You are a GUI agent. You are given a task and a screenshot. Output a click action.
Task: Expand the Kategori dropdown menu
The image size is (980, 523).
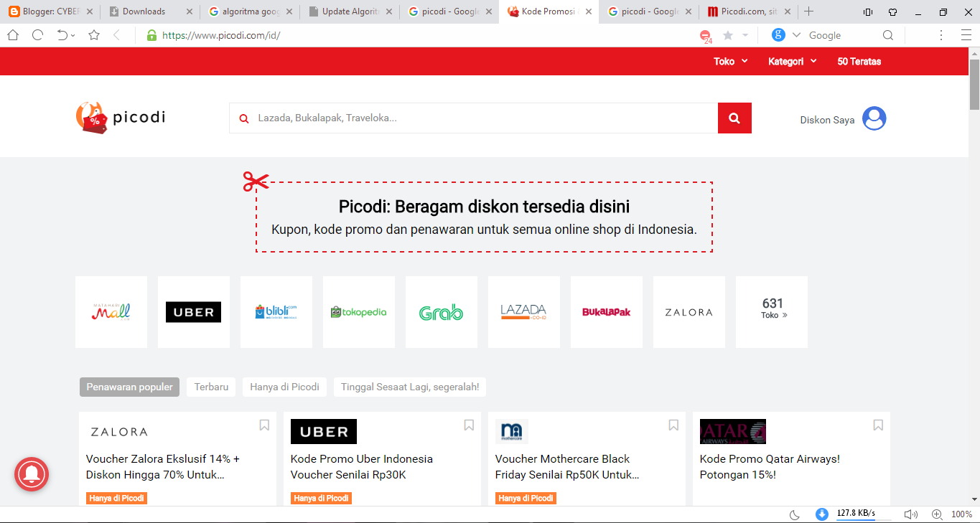(x=793, y=61)
